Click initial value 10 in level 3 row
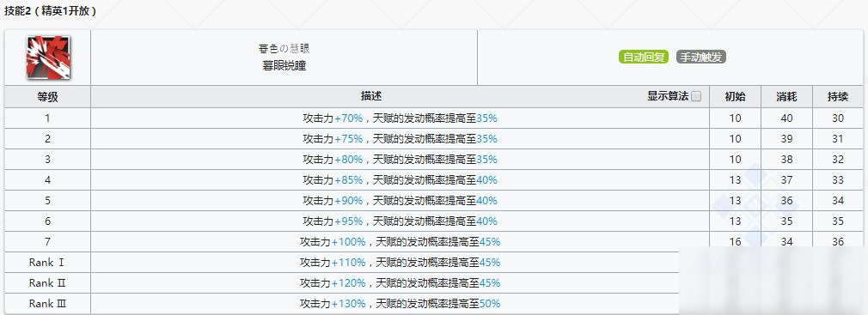Image resolution: width=868 pixels, height=315 pixels. (735, 160)
